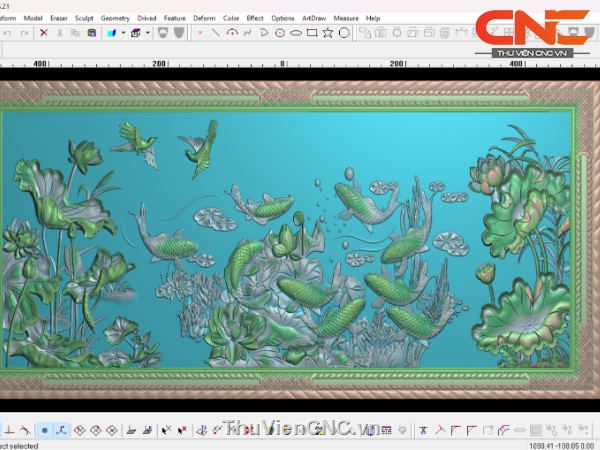Toggle the highlighted perpendicular snap button in bottom toolbar

[x=61, y=430]
